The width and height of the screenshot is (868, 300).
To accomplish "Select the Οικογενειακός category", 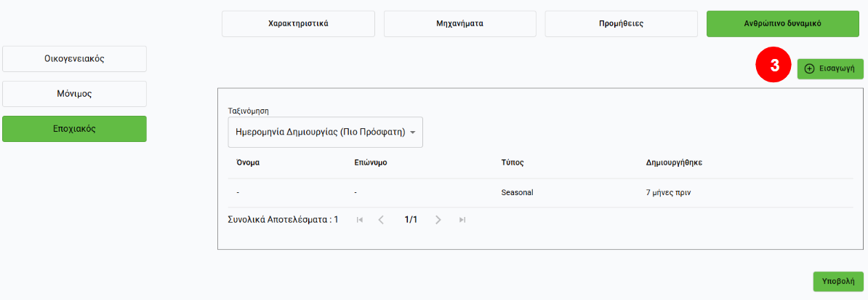I will (75, 59).
